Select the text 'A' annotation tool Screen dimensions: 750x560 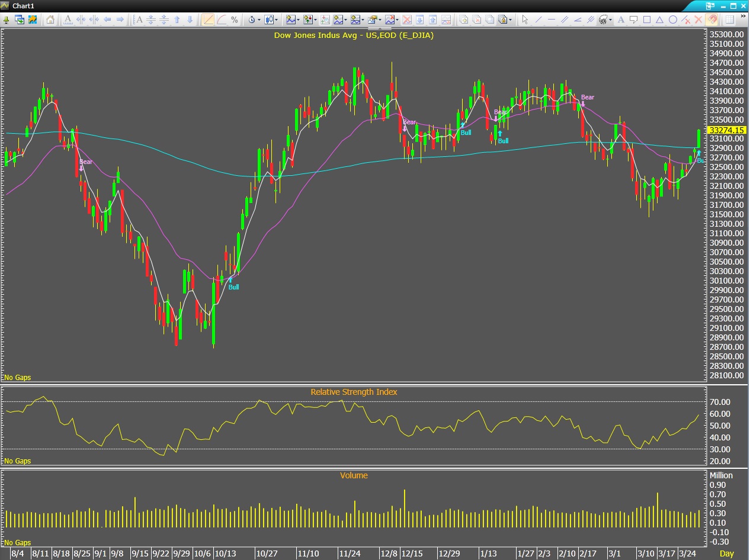tap(621, 20)
